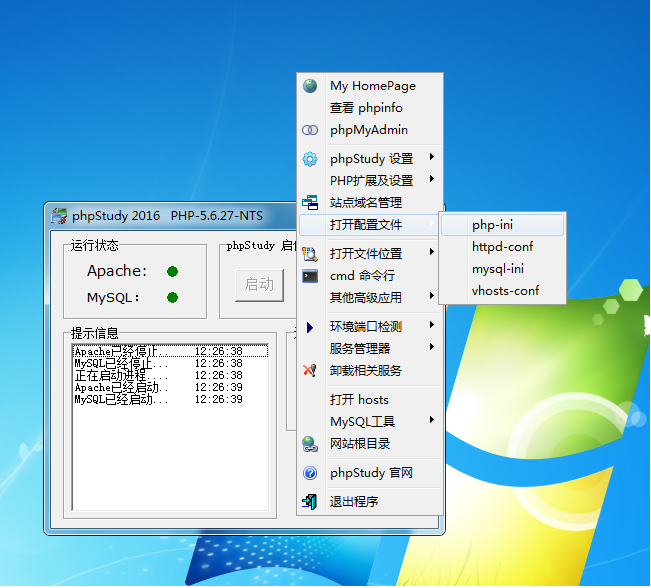Expand 服务管理器 submenu arrow
651x588 pixels.
coord(432,347)
